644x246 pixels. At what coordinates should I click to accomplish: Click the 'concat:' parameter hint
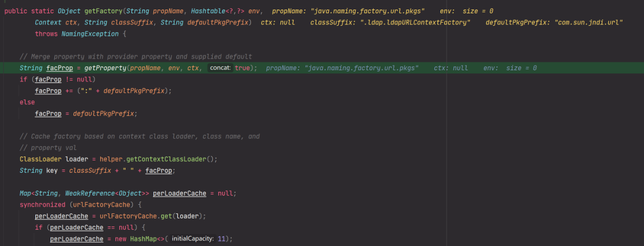(x=221, y=68)
